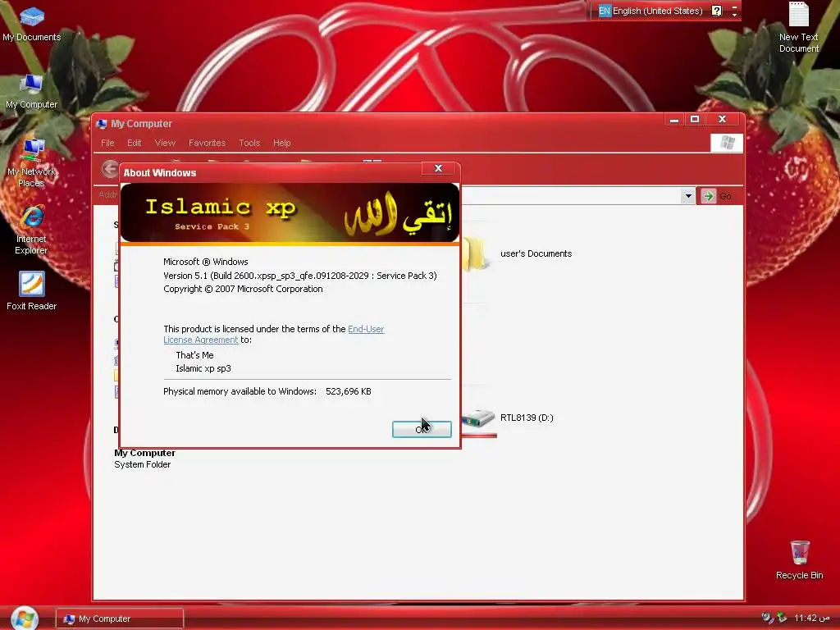This screenshot has width=840, height=630.
Task: Open the Help menu in My Computer
Action: [282, 143]
